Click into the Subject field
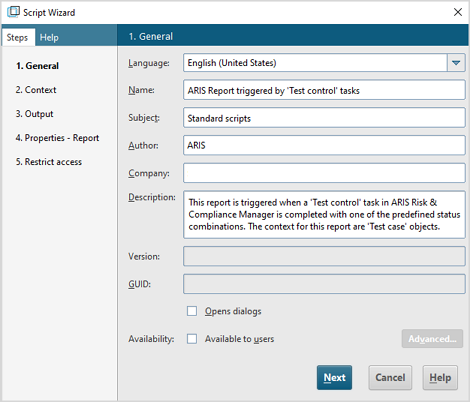Viewport: 470px width, 402px height. [324, 118]
